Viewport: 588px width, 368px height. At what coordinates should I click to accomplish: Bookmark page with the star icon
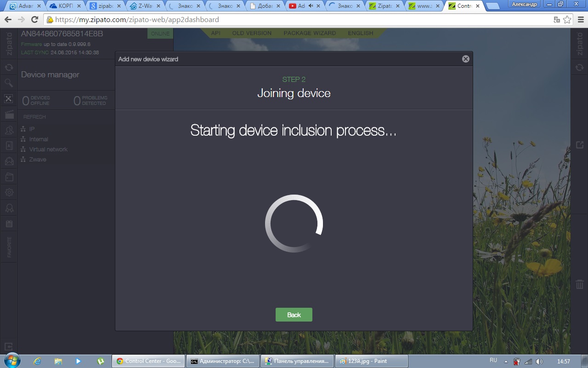tap(567, 20)
